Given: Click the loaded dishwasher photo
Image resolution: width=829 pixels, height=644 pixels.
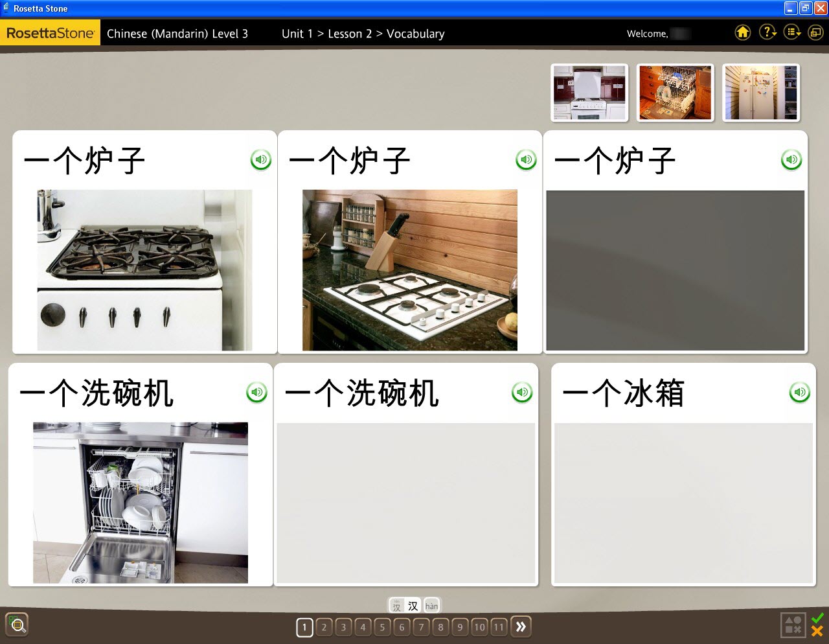Looking at the screenshot, I should (x=141, y=503).
